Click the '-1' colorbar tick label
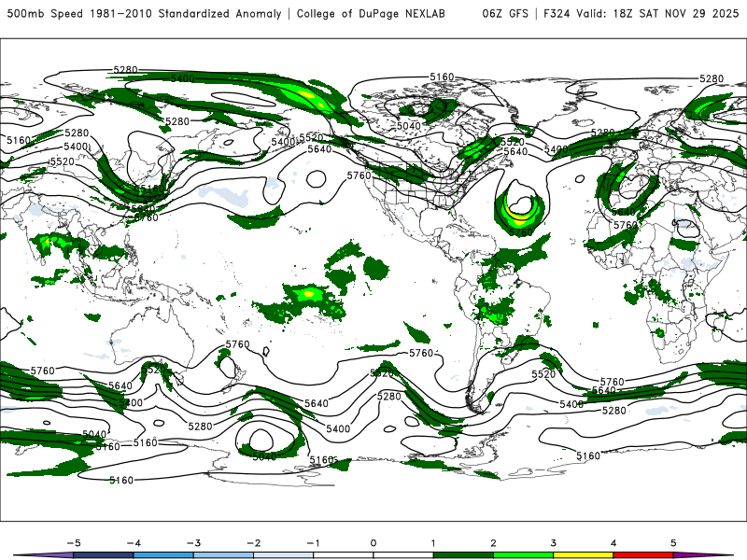747x560 pixels. [313, 543]
